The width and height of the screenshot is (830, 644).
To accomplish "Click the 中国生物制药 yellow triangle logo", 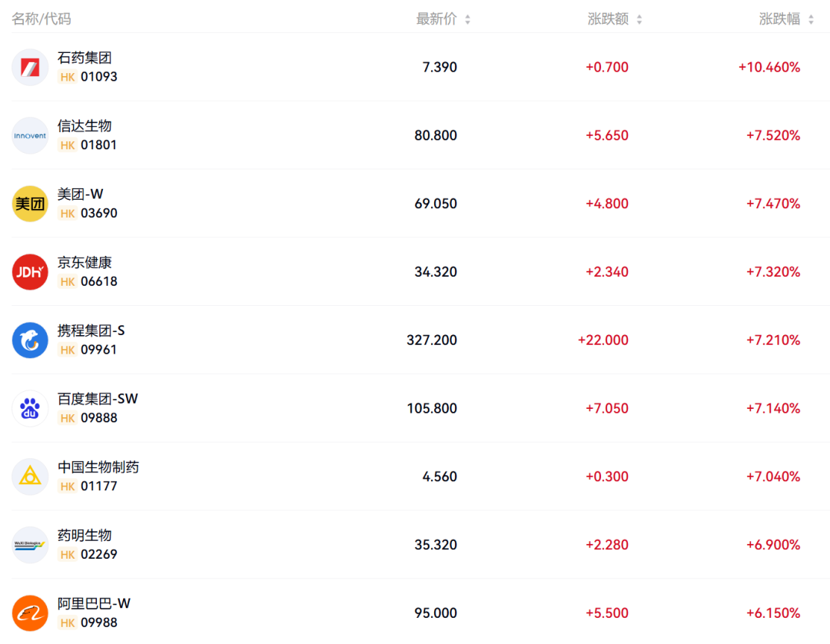I will tap(30, 476).
